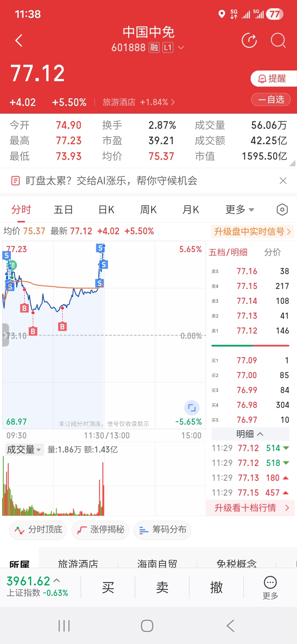The image size is (297, 644).
Task: Tap location icon in status bar
Action: (x=222, y=14)
